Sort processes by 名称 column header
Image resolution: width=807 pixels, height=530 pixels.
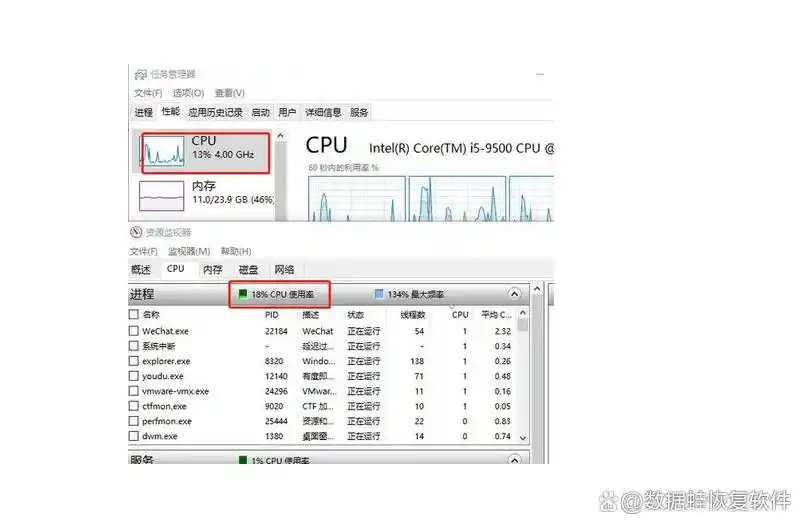pyautogui.click(x=151, y=314)
